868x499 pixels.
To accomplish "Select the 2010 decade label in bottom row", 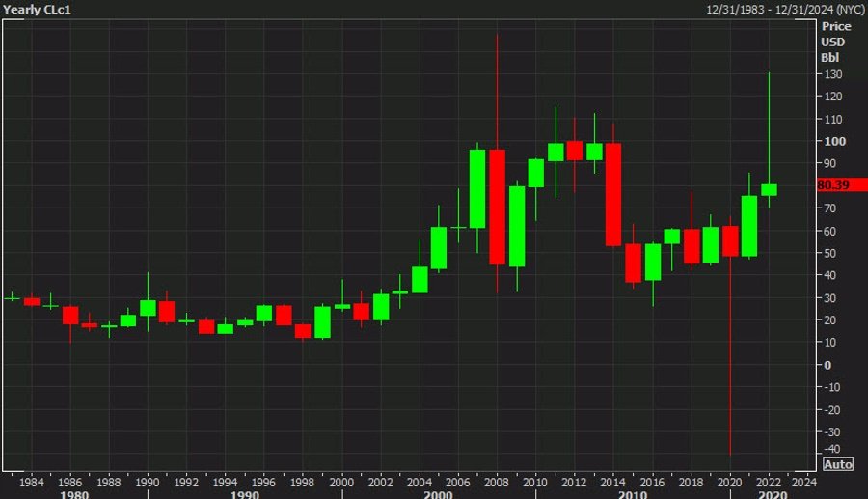I will [632, 493].
